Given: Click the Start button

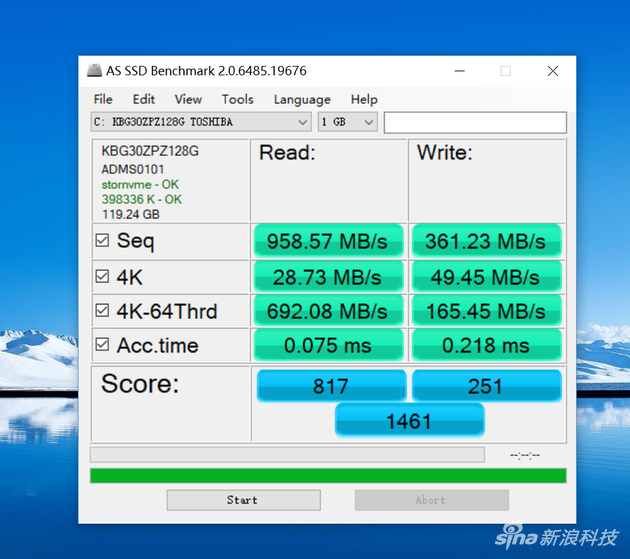Looking at the screenshot, I should coord(243,500).
